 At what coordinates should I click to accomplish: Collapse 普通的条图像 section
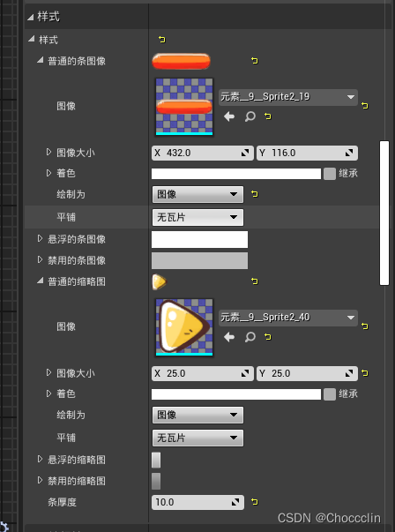pyautogui.click(x=40, y=60)
